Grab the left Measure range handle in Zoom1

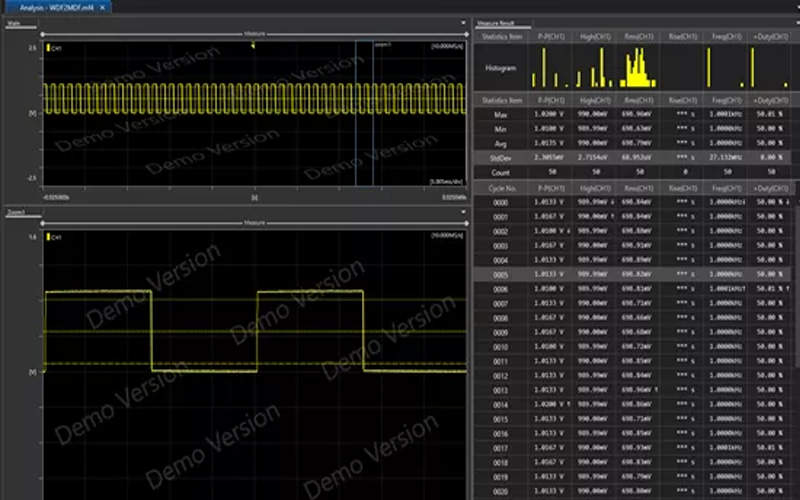(42, 223)
